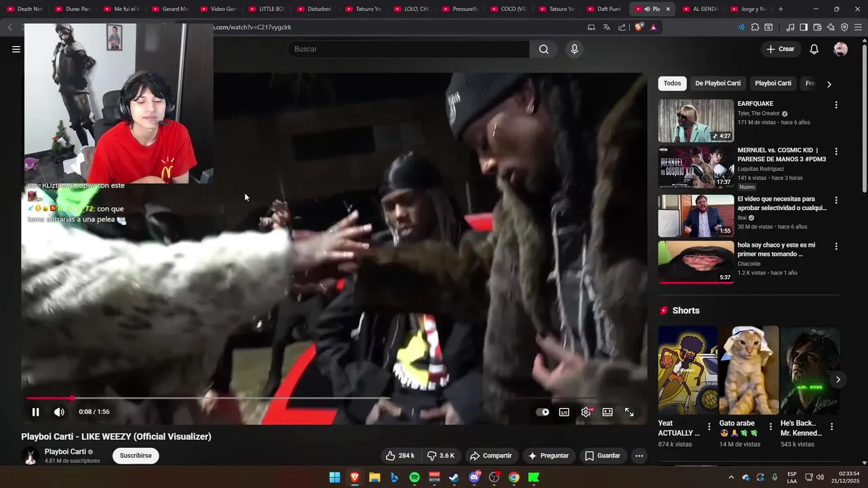Switch to theater mode
This screenshot has width=868, height=488.
click(608, 411)
